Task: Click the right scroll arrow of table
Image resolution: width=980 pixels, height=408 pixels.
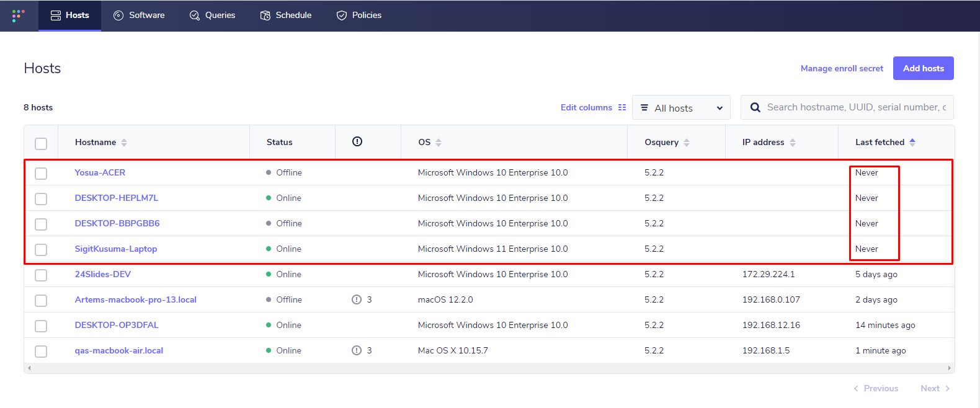Action: tap(950, 368)
